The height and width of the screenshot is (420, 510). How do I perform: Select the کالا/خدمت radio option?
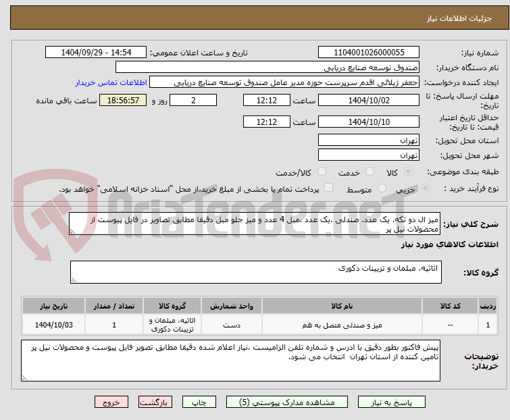322,172
